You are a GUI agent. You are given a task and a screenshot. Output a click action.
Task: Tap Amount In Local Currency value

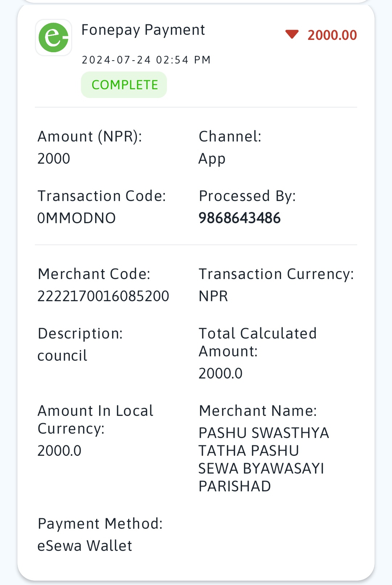point(60,451)
